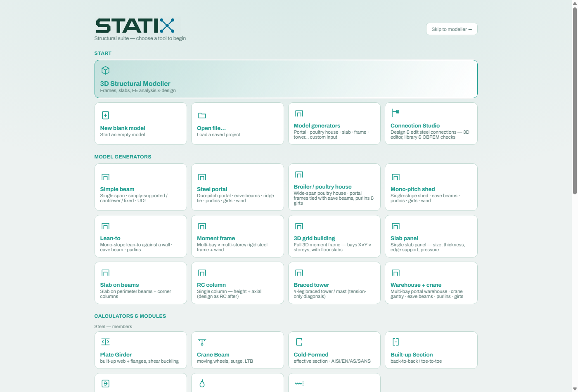Open the 3D Structural Modeller title
The width and height of the screenshot is (578, 392).
[x=135, y=83]
